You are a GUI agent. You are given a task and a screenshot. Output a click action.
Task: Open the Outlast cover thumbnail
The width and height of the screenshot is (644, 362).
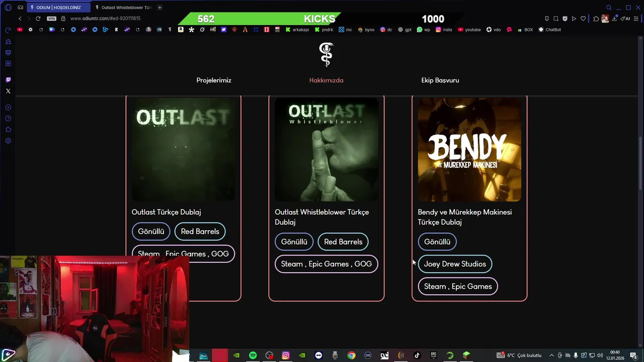(x=183, y=150)
